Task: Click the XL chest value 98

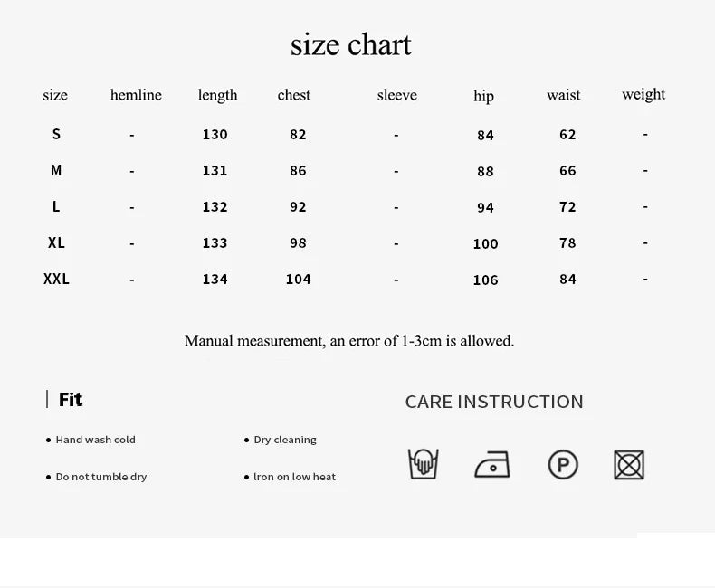Action: click(298, 242)
